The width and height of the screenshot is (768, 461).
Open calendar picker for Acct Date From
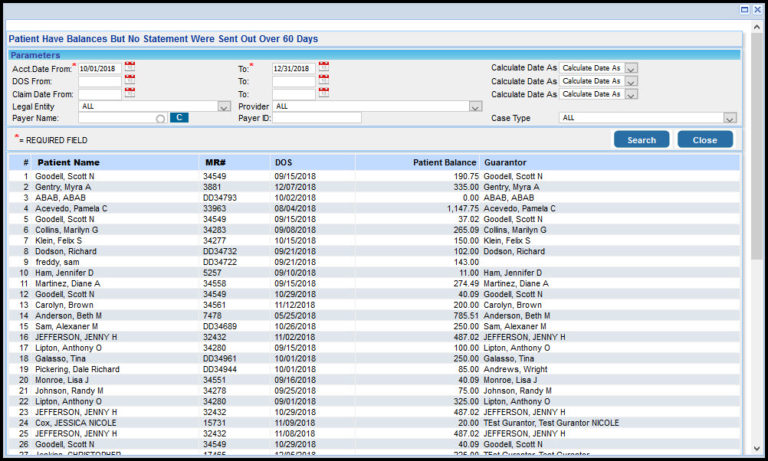pos(130,67)
